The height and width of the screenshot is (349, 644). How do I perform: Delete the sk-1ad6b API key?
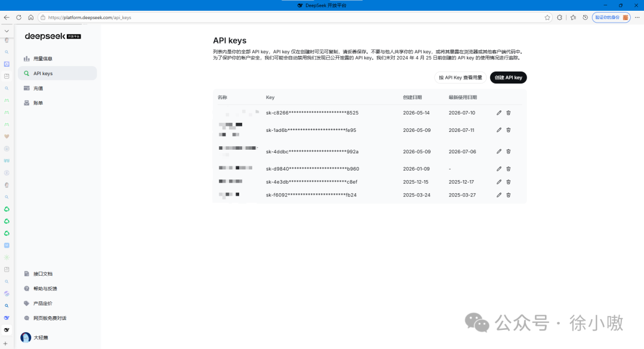click(509, 130)
